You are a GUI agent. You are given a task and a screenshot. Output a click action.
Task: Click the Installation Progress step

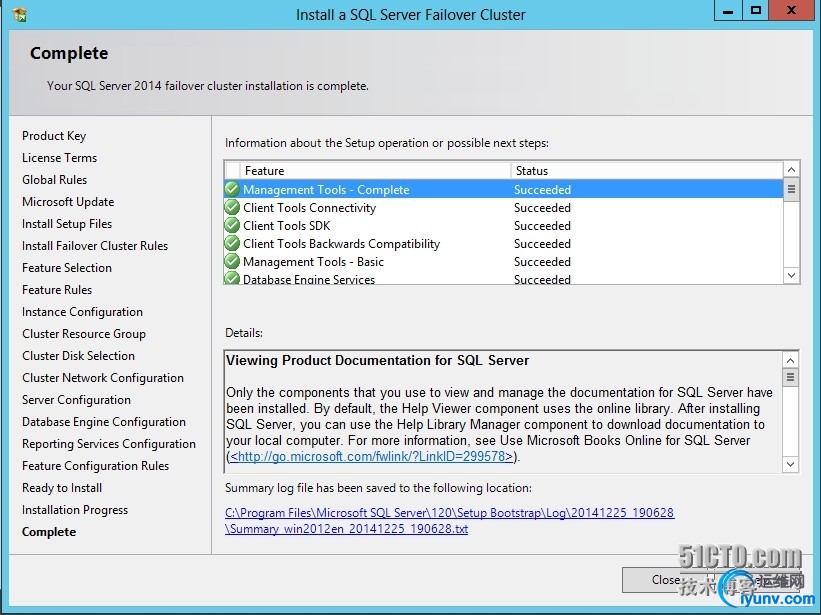point(75,509)
